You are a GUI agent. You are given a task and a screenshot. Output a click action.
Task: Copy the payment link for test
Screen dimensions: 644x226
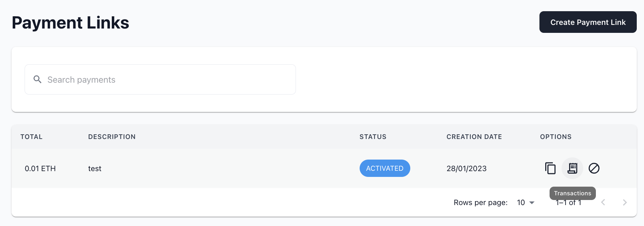[550, 168]
